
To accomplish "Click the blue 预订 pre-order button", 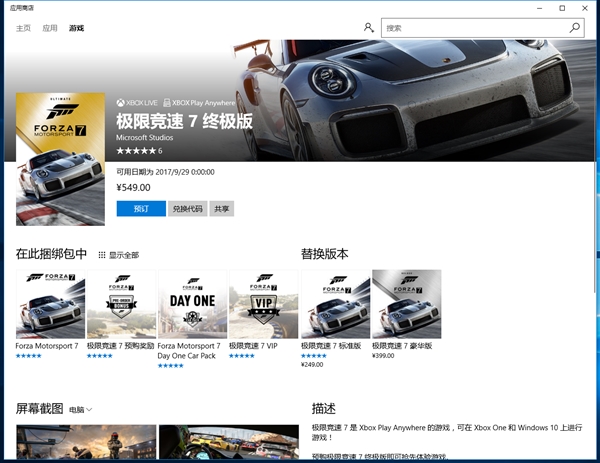I will [141, 209].
